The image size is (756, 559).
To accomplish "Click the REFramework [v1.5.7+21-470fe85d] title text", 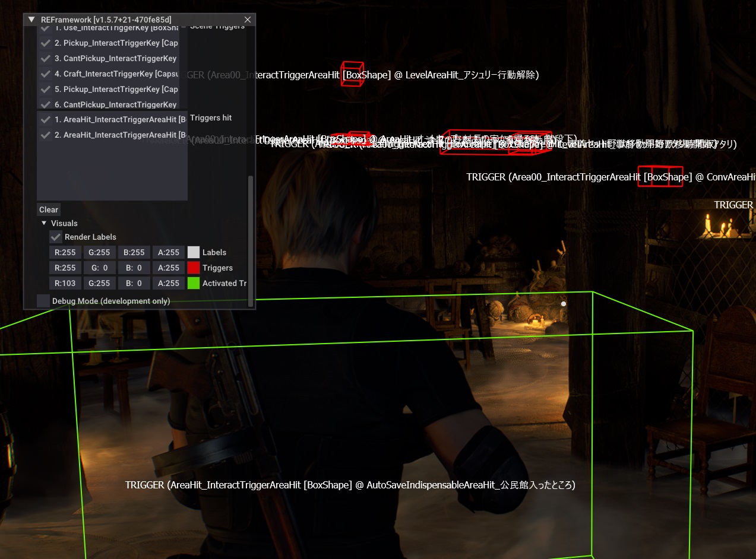I will (x=106, y=20).
